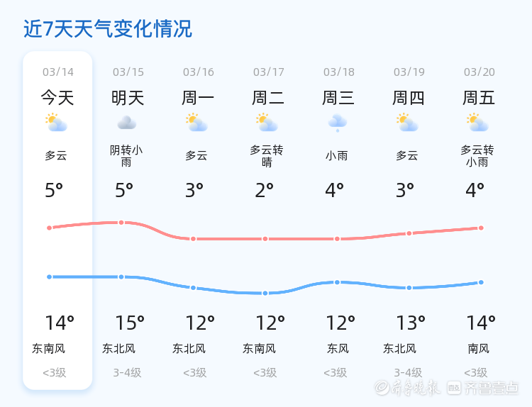Click the overcast cloud icon for 03/15
The width and height of the screenshot is (532, 407).
[x=127, y=123]
